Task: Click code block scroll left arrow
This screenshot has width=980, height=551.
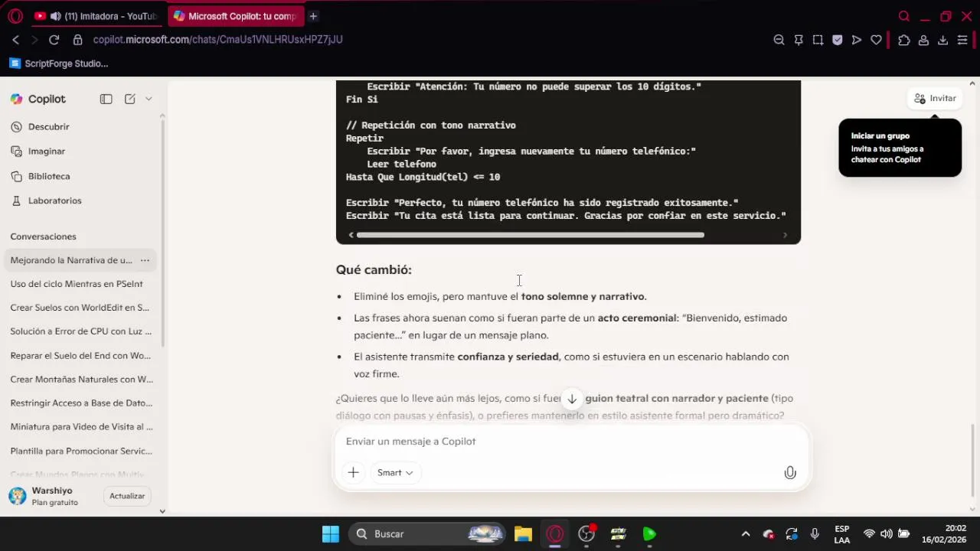Action: tap(351, 235)
